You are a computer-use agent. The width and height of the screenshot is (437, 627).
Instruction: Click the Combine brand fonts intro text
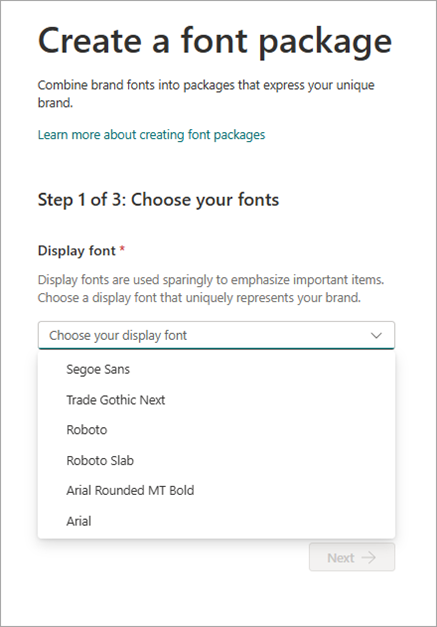point(206,94)
